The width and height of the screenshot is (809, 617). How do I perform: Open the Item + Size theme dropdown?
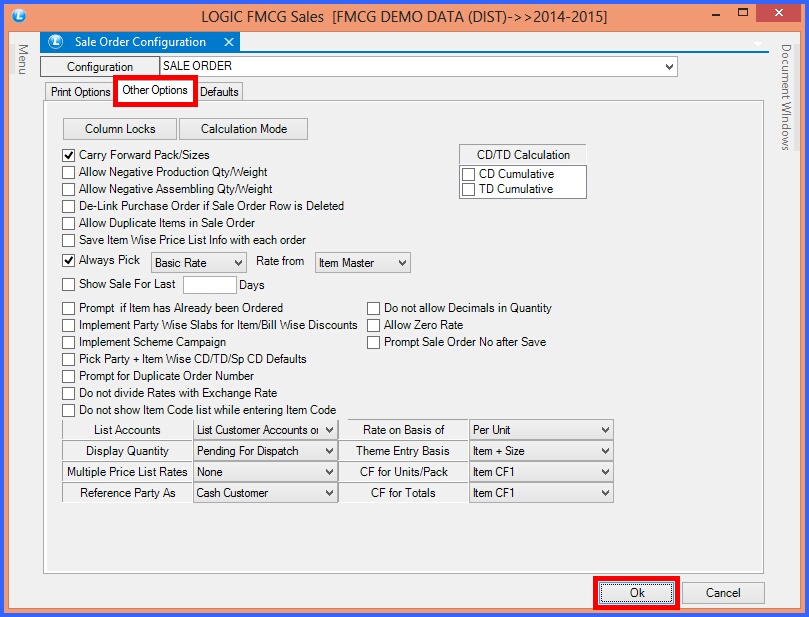click(541, 451)
